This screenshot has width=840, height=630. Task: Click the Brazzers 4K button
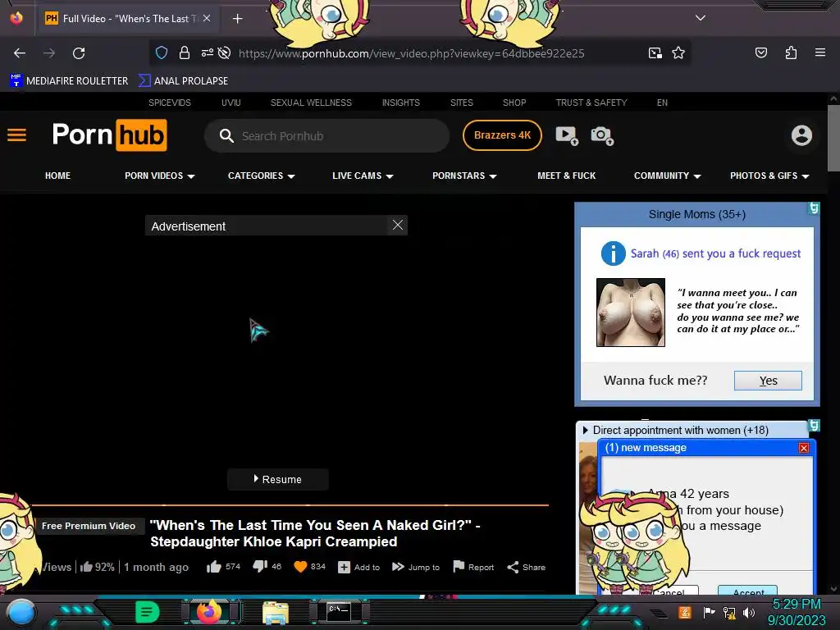pos(502,135)
